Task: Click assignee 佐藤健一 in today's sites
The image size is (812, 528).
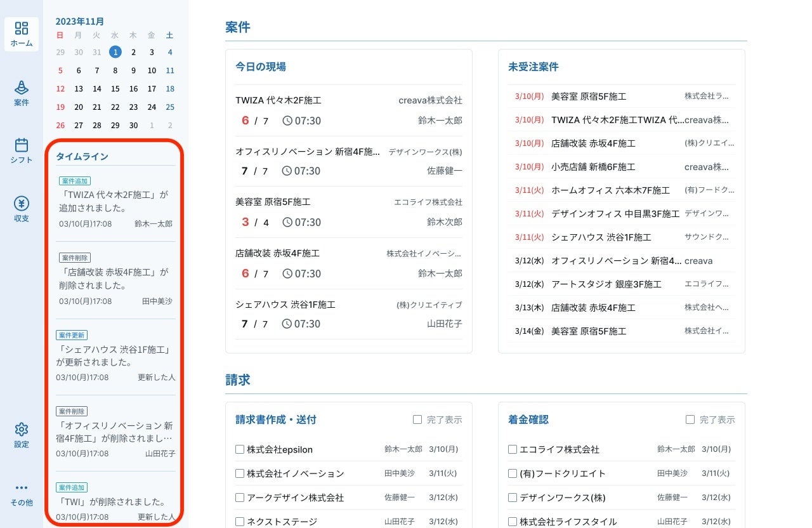Action: pyautogui.click(x=445, y=171)
